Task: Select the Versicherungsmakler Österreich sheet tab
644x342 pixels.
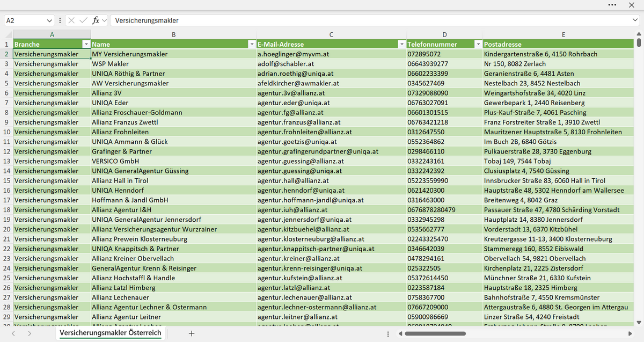Action: point(111,333)
